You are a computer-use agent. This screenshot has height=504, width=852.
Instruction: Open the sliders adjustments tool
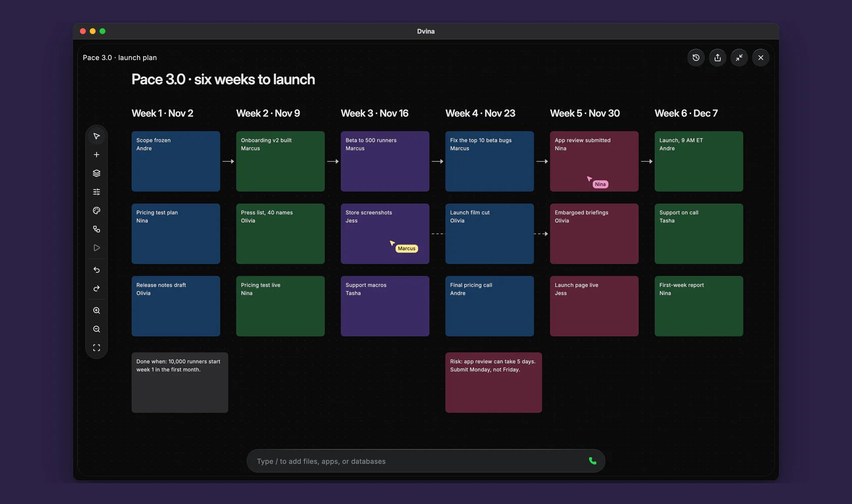pyautogui.click(x=97, y=192)
